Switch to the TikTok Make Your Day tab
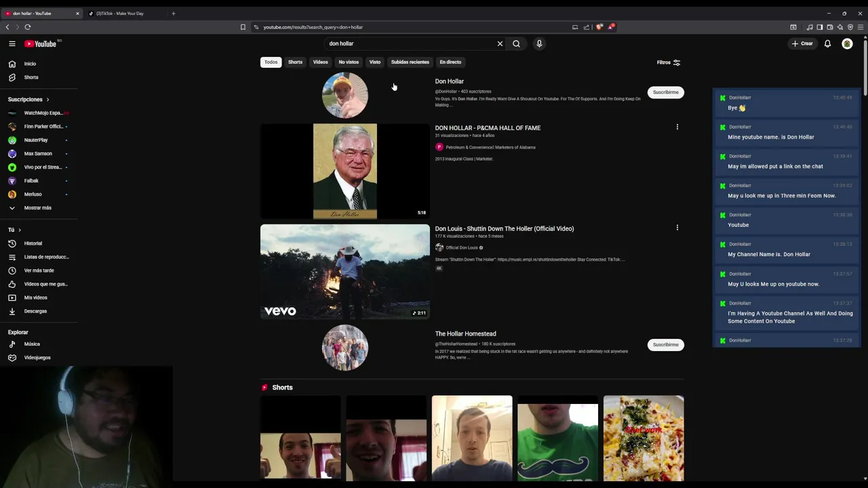The width and height of the screenshot is (868, 488). pos(125,14)
